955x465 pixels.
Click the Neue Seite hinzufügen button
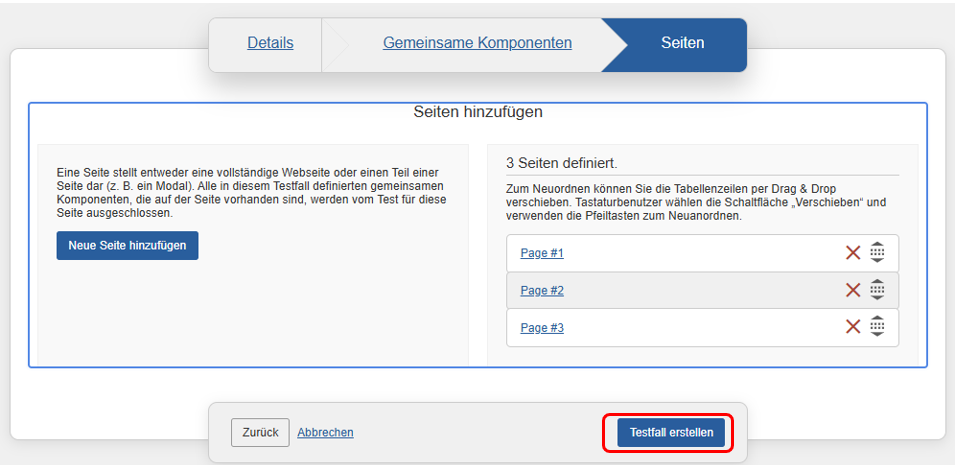(x=127, y=246)
